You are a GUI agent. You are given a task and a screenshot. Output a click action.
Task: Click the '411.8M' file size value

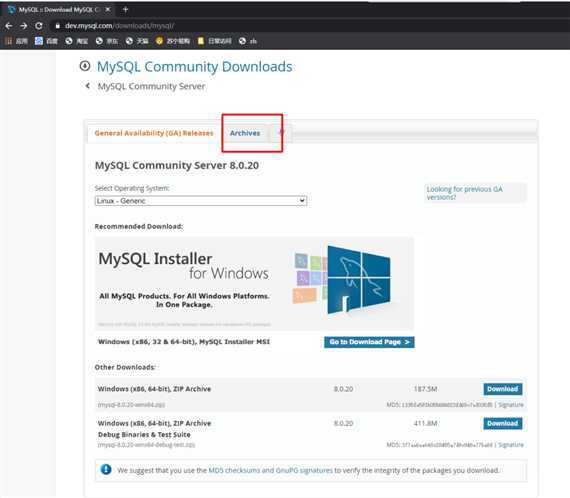pos(425,423)
